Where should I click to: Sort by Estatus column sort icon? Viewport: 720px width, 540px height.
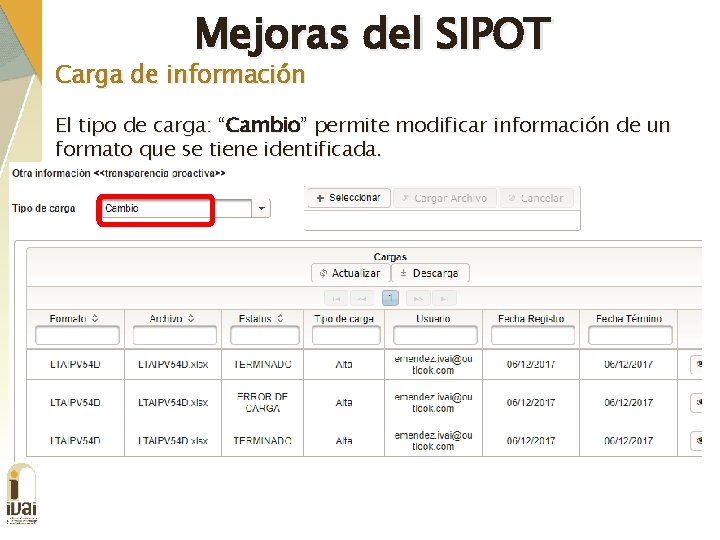click(x=280, y=318)
